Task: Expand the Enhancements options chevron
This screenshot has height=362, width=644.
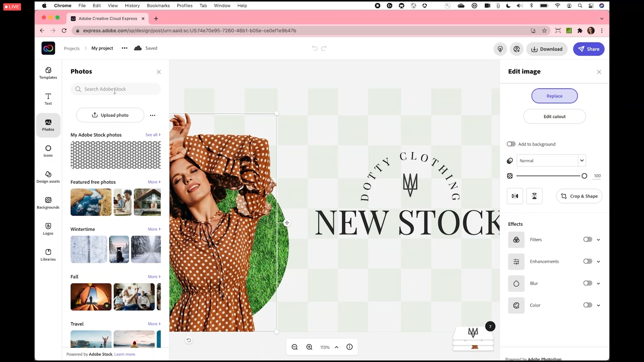Action: [598, 262]
